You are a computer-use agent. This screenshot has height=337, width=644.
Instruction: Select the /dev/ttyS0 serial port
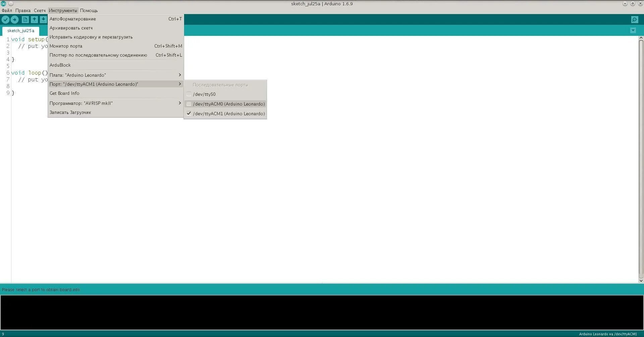[x=205, y=94]
